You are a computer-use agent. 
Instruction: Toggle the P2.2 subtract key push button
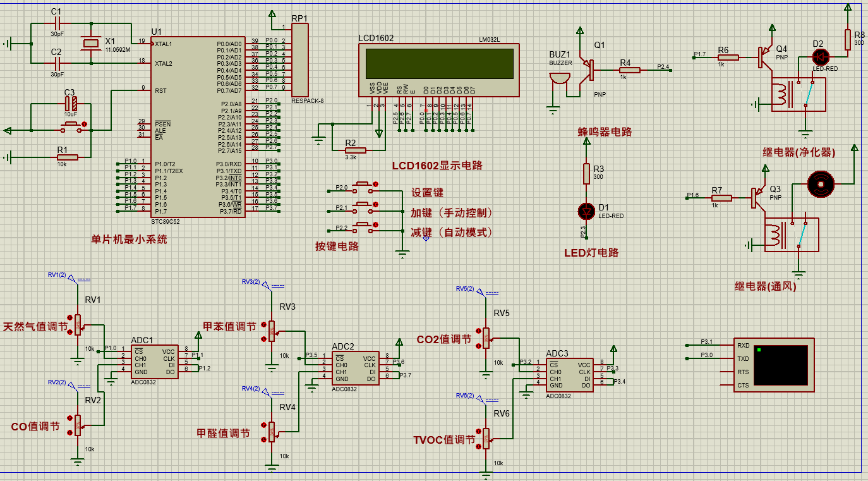tap(363, 227)
